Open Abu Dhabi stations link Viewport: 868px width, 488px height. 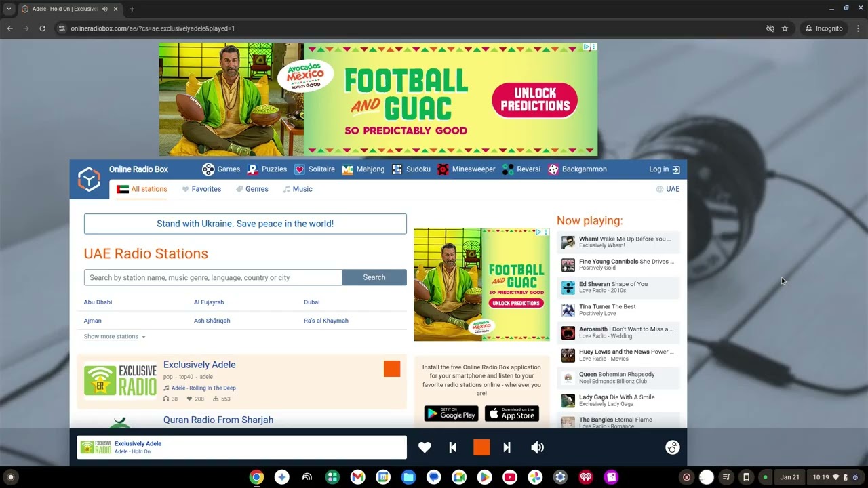(98, 302)
